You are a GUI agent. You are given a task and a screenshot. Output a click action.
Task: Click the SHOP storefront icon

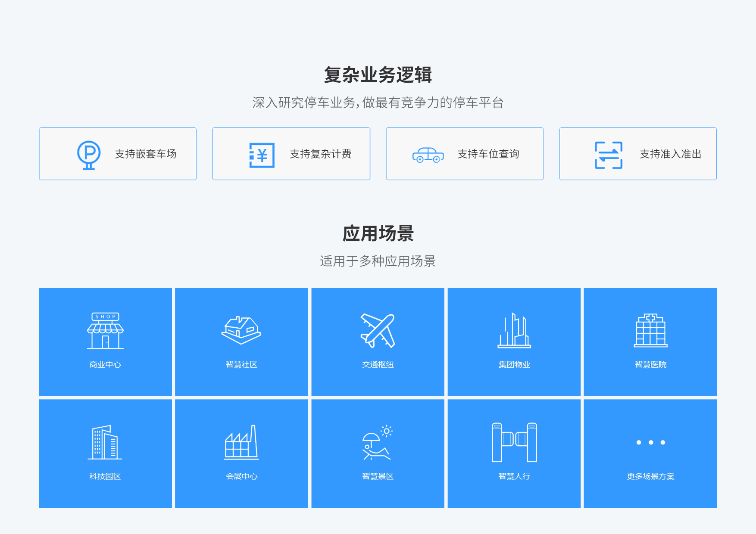(105, 331)
